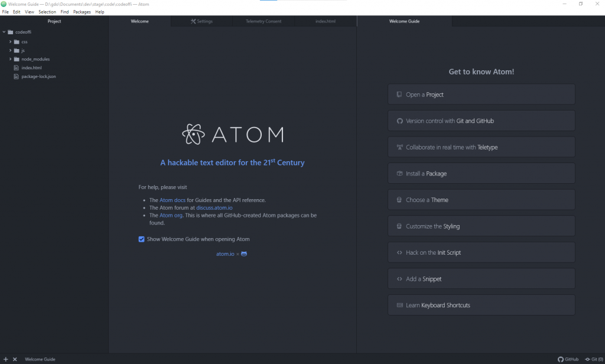Screen dimensions: 605x364
Task: Expand the Open a Project section
Action: 481,94
